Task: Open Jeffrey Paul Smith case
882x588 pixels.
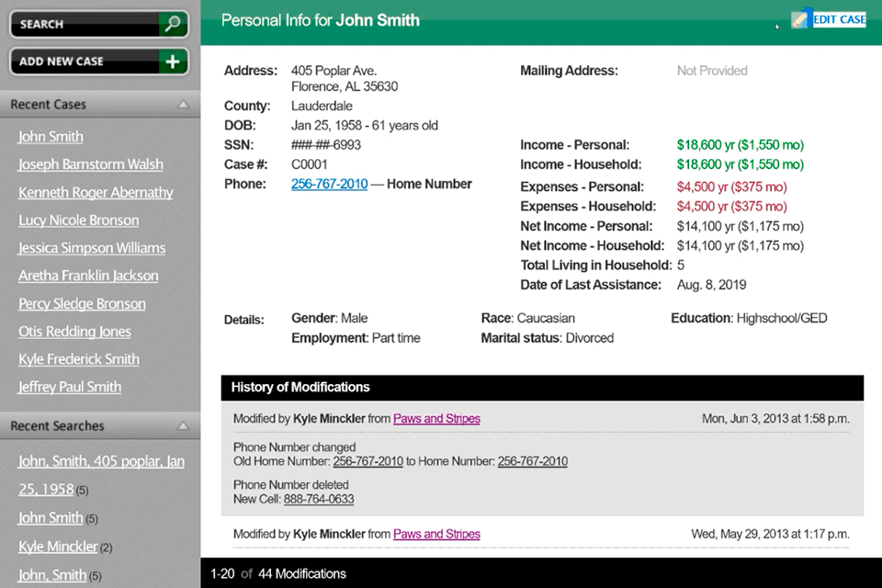Action: (70, 387)
